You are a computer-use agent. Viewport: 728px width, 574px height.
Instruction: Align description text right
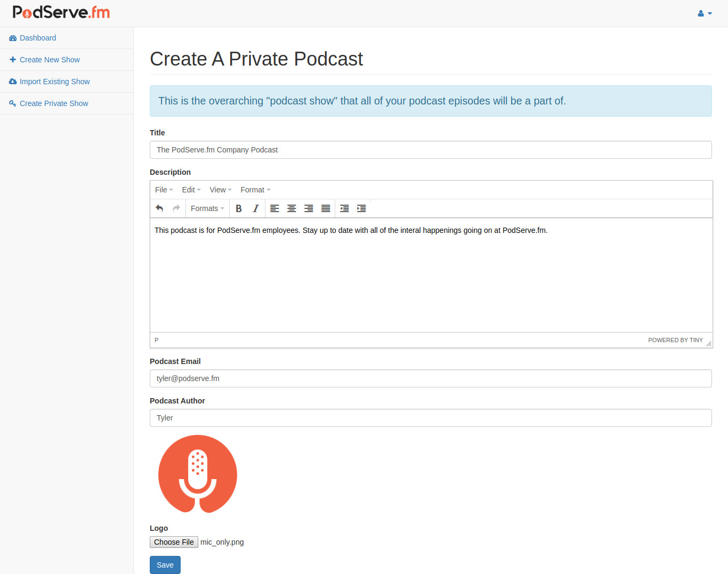309,208
